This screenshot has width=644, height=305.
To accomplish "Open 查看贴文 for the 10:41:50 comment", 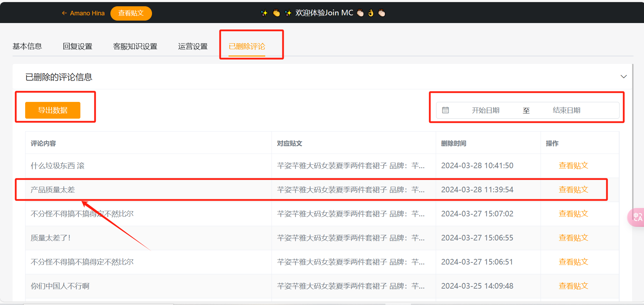I will click(x=573, y=166).
